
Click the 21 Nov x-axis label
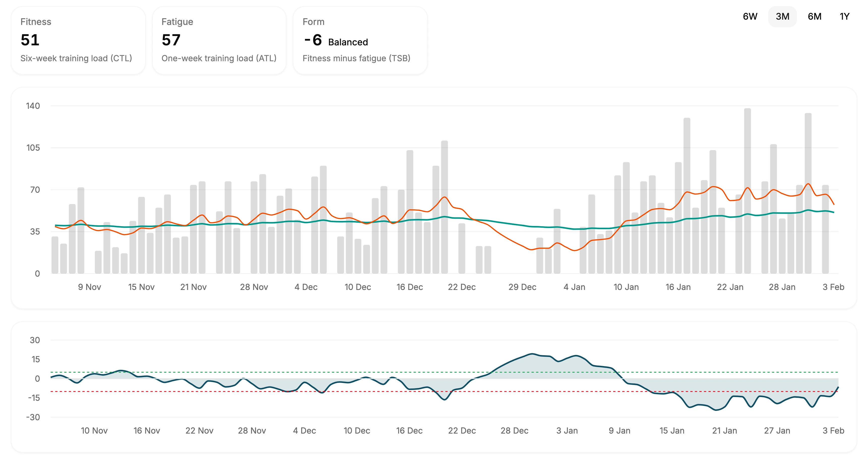coord(193,287)
